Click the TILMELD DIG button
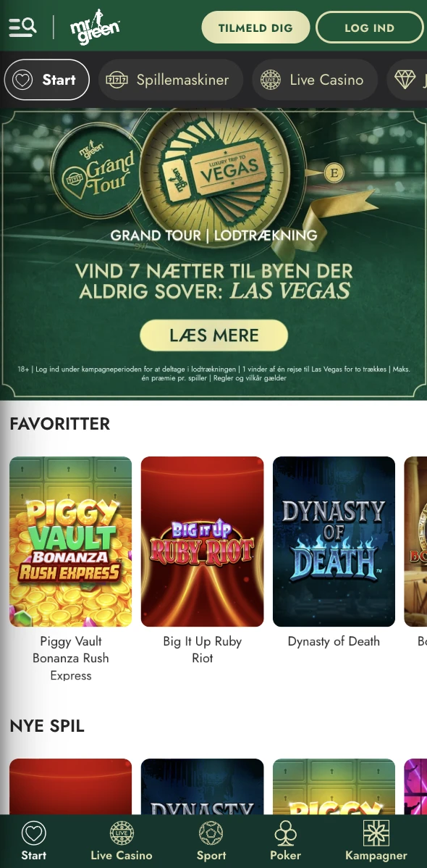Screen dimensions: 427x868 coord(255,27)
